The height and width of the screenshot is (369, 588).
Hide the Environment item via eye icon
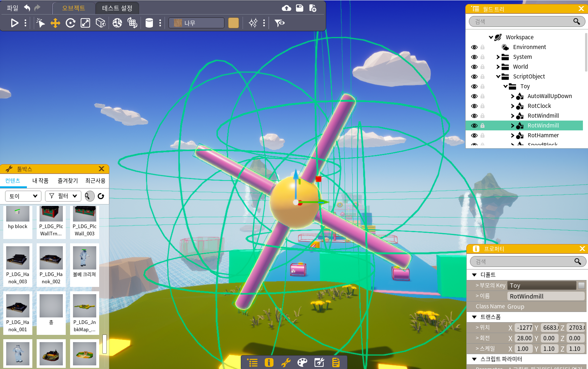coord(474,47)
